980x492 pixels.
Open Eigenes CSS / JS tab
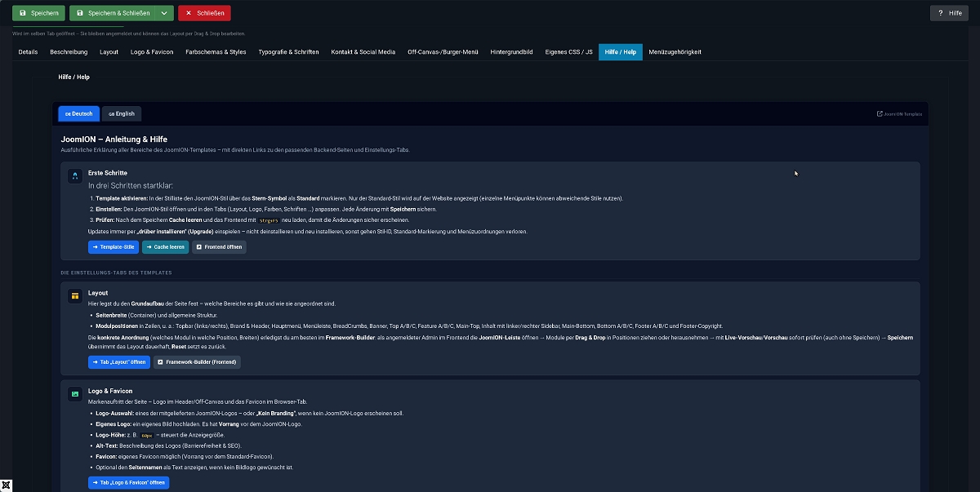(x=568, y=51)
